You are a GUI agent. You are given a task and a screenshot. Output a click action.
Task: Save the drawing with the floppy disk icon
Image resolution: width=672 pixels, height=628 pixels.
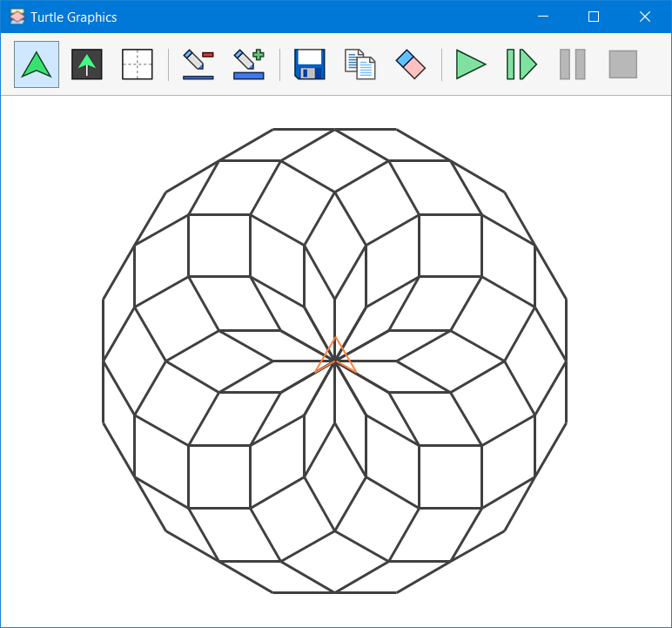(x=309, y=64)
